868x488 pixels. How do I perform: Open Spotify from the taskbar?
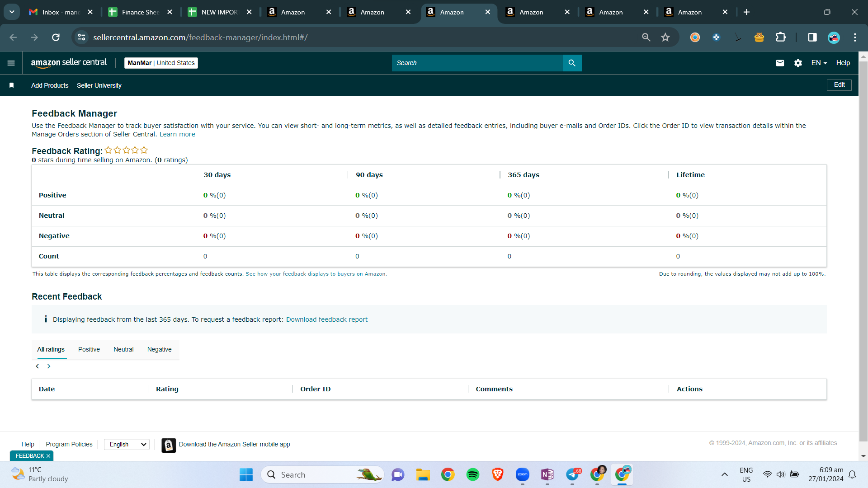tap(473, 474)
